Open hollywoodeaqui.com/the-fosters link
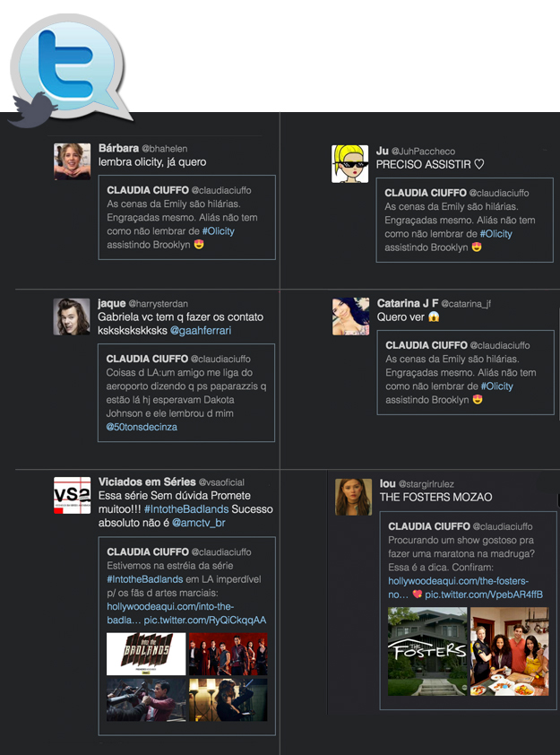The height and width of the screenshot is (755, 560). point(458,581)
